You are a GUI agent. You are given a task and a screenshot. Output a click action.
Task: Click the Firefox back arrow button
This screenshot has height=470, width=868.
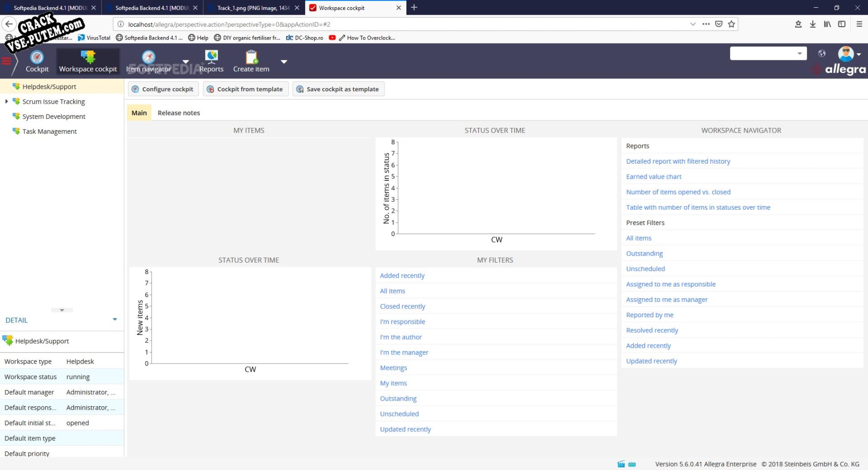click(9, 24)
